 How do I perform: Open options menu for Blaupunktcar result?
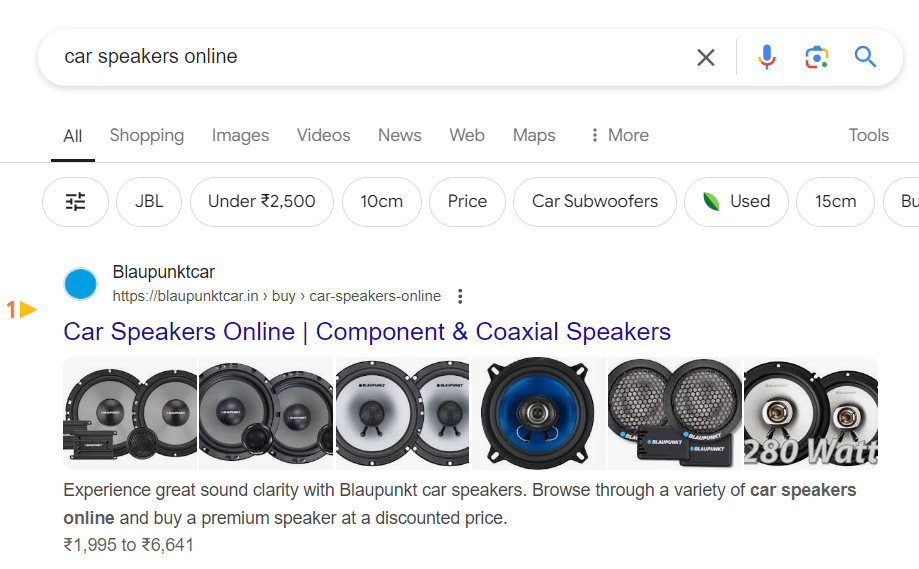click(x=460, y=296)
